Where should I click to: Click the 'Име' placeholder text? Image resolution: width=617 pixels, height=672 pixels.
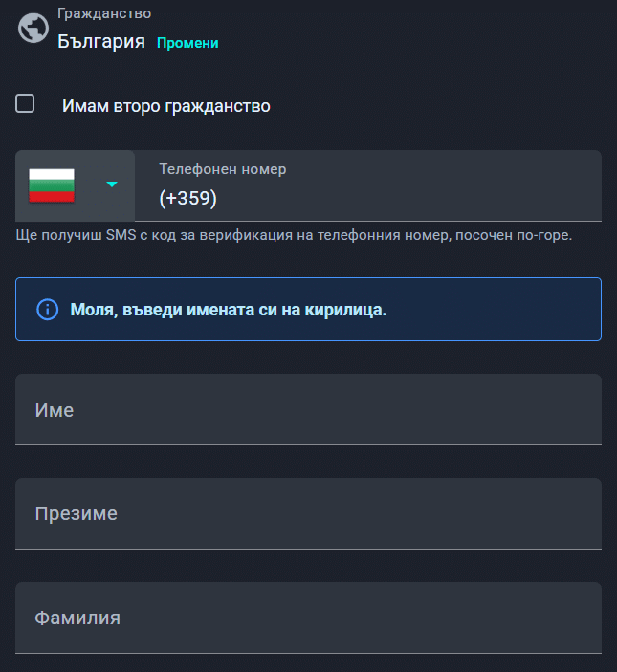(55, 410)
